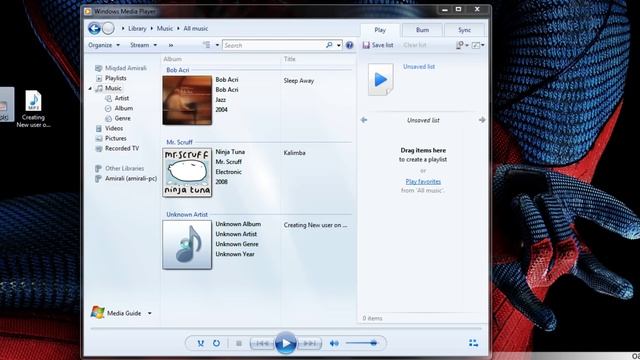The width and height of the screenshot is (640, 360).
Task: Click the Play favorites link
Action: (x=423, y=181)
